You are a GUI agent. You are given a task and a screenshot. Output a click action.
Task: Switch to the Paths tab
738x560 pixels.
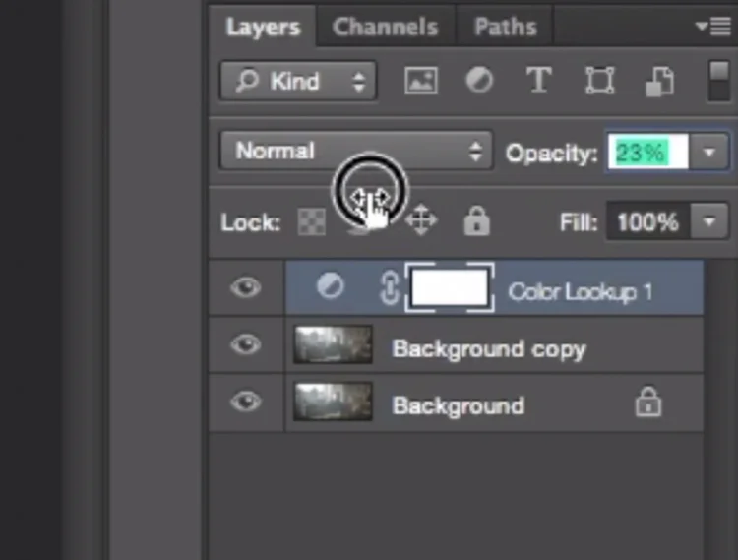click(x=505, y=27)
